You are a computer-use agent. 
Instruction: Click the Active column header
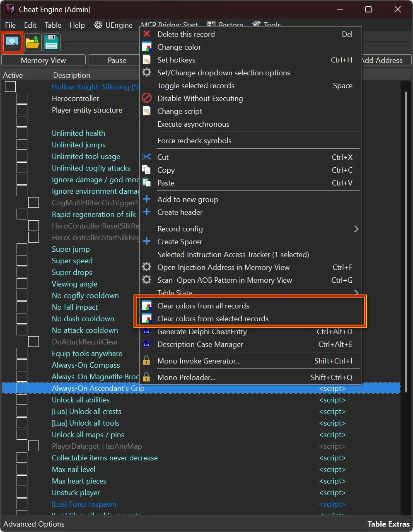click(13, 75)
